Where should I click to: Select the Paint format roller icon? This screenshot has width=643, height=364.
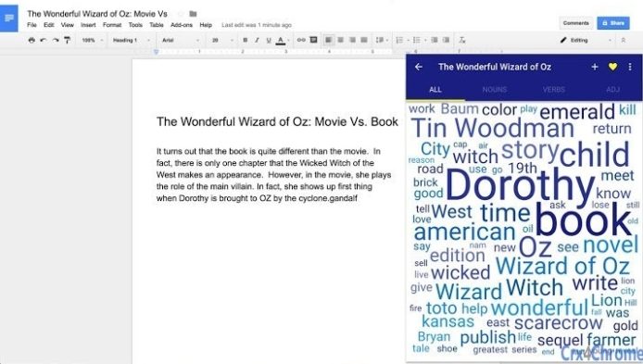tap(67, 40)
